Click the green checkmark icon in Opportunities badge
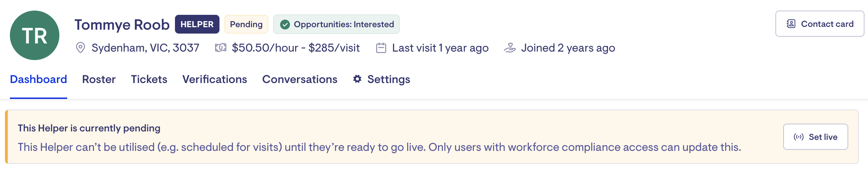This screenshot has height=171, width=868. tap(285, 24)
